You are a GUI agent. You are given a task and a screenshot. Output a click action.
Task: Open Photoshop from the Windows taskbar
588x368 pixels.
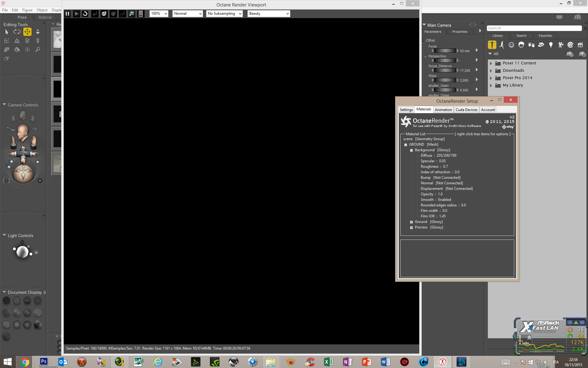[x=44, y=362]
